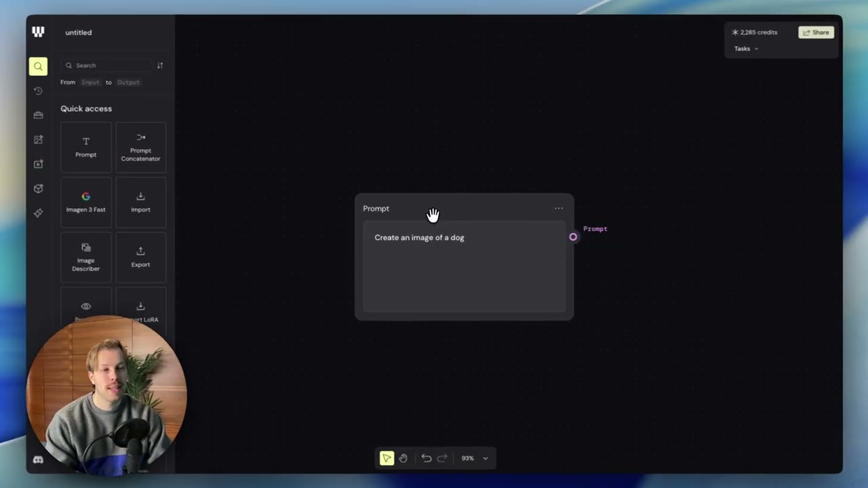Toggle the sort order icon beside search

click(x=160, y=66)
